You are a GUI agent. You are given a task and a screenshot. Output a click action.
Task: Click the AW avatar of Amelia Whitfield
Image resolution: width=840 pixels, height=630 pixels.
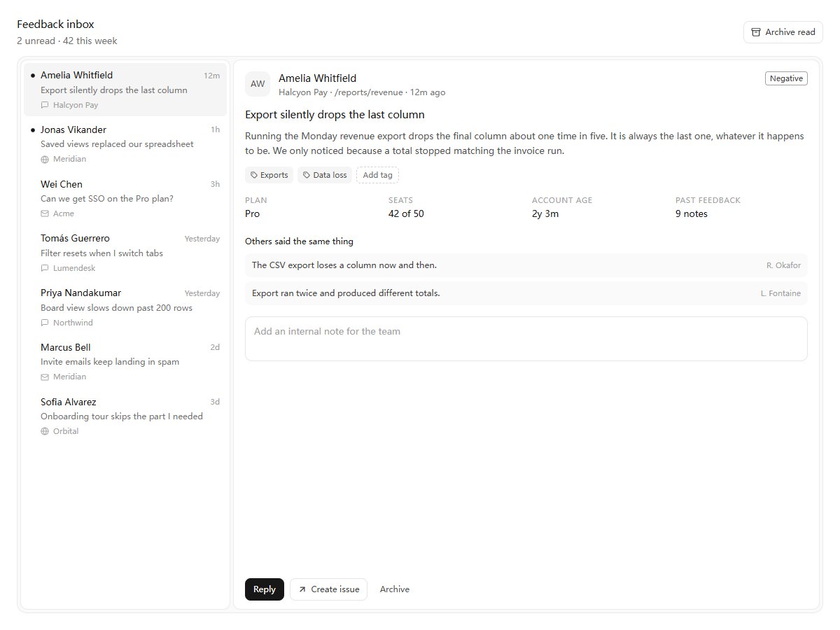pyautogui.click(x=258, y=84)
